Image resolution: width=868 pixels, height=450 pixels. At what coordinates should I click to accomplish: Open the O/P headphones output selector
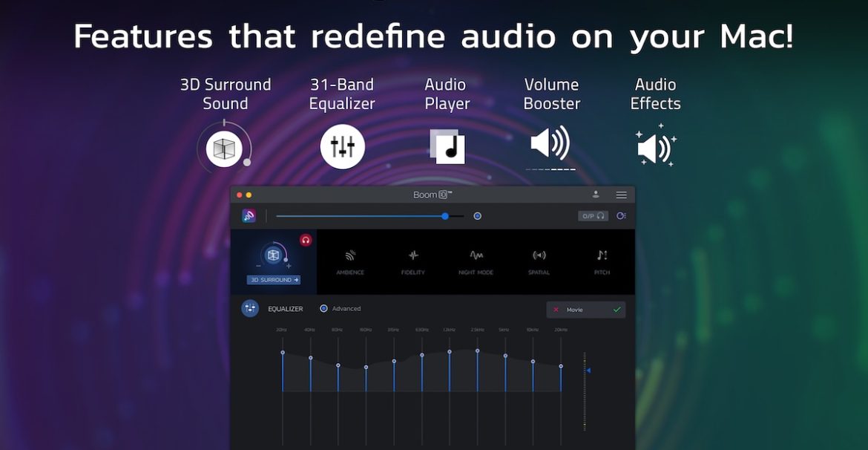click(x=593, y=216)
